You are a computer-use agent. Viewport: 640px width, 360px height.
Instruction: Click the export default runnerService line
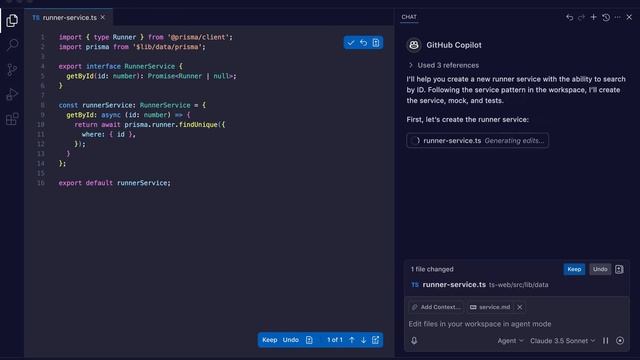point(114,183)
